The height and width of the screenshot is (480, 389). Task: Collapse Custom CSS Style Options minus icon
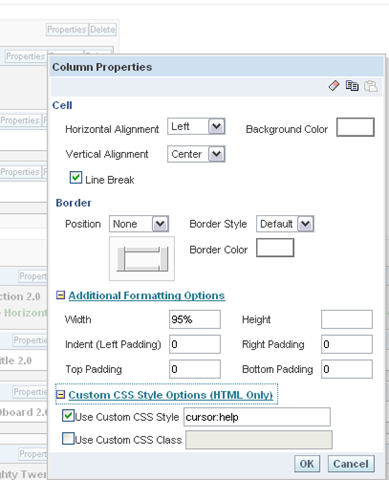(61, 395)
